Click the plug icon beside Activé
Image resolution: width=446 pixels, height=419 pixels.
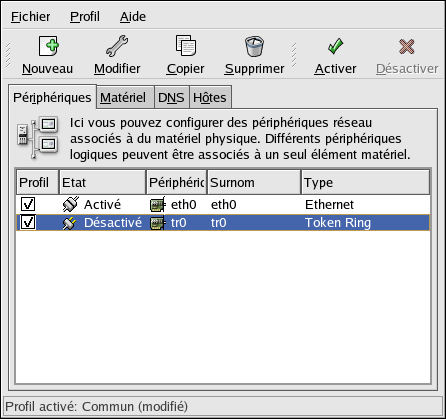click(x=71, y=204)
